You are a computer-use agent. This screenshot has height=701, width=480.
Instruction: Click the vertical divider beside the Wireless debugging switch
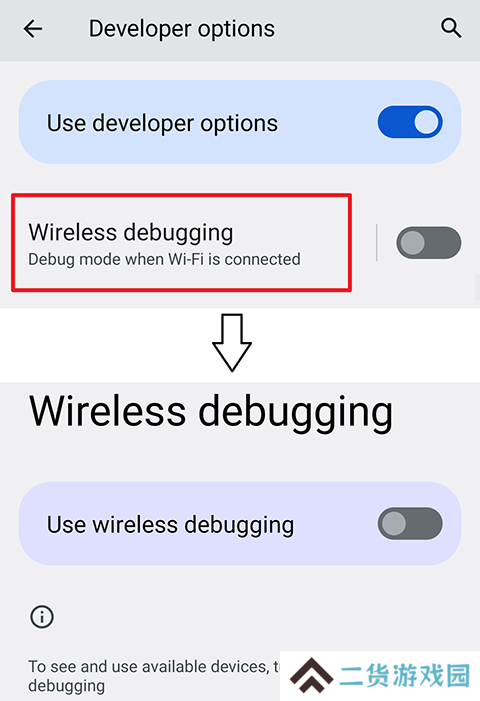pyautogui.click(x=377, y=243)
